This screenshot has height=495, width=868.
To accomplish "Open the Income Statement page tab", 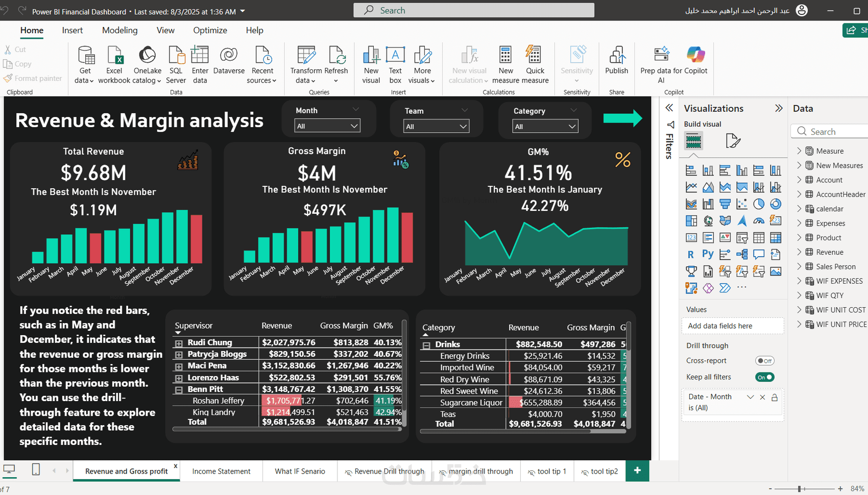I will (x=221, y=471).
